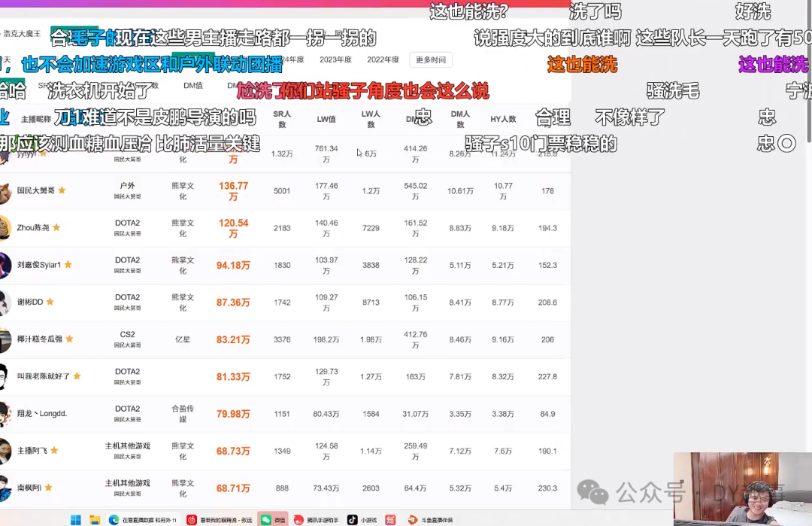The image size is (812, 526).
Task: Click the 120.54万 value for Zhou陈尧
Action: click(x=234, y=228)
